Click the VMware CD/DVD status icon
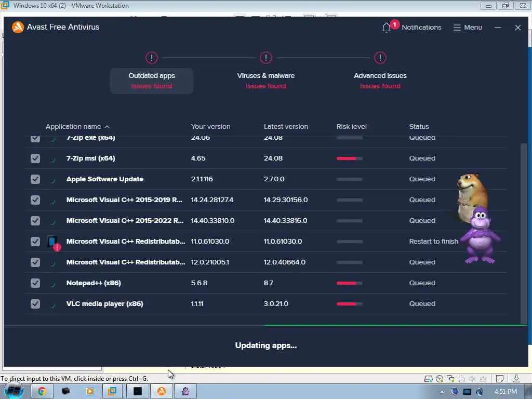 [x=440, y=379]
